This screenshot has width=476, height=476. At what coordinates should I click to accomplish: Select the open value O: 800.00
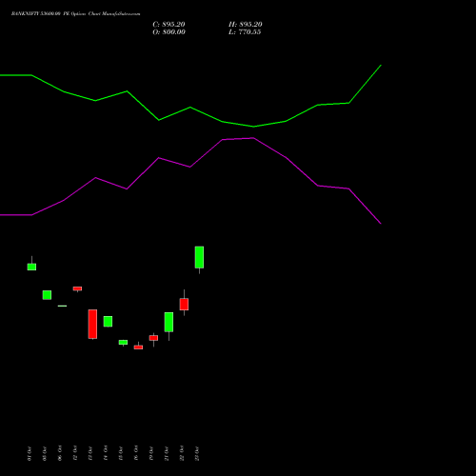pyautogui.click(x=169, y=32)
